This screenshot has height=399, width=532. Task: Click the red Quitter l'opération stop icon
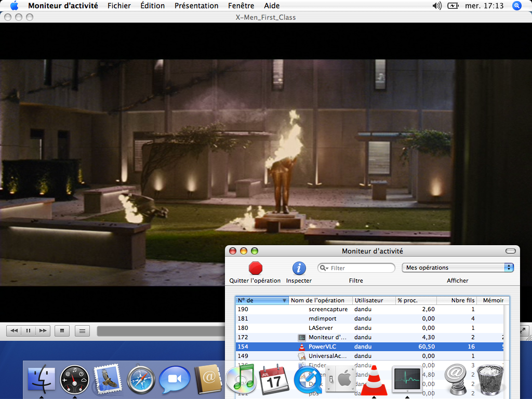click(x=255, y=268)
